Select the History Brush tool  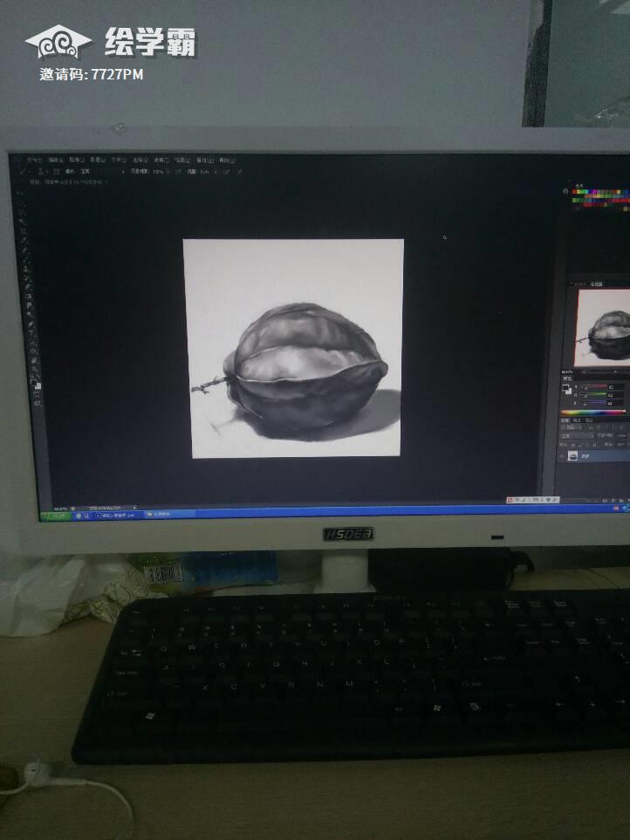(26, 278)
